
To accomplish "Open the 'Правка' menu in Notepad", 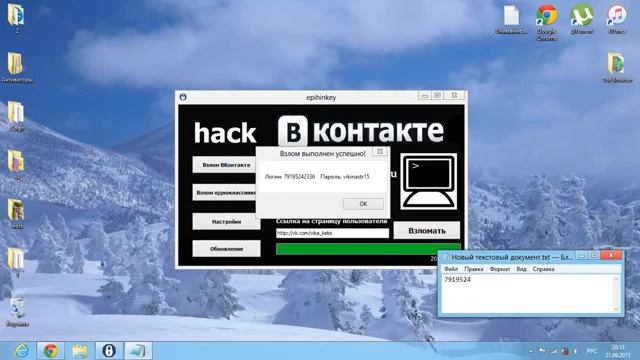I will (x=473, y=269).
